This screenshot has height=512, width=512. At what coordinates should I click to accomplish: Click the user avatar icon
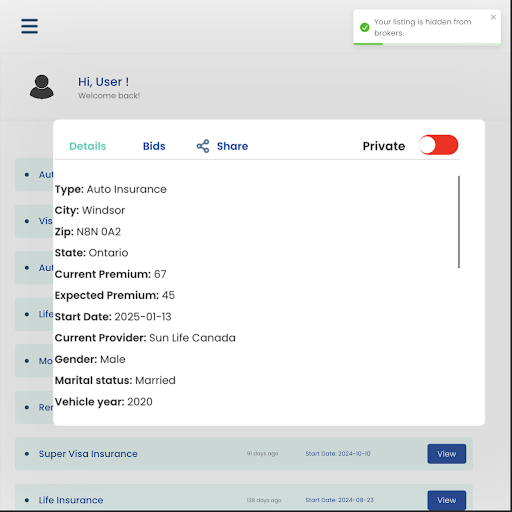(x=42, y=87)
